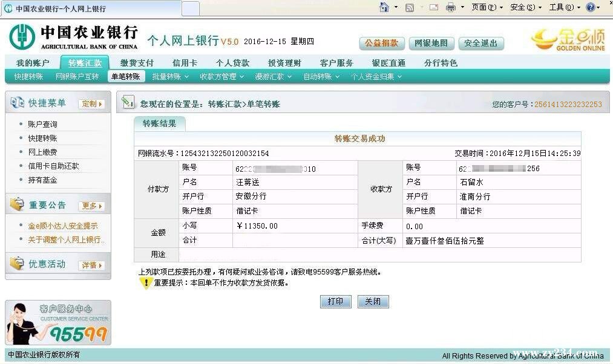Open the home button dropdown arrow
Viewport: 613px width, 364px height.
click(396, 7)
